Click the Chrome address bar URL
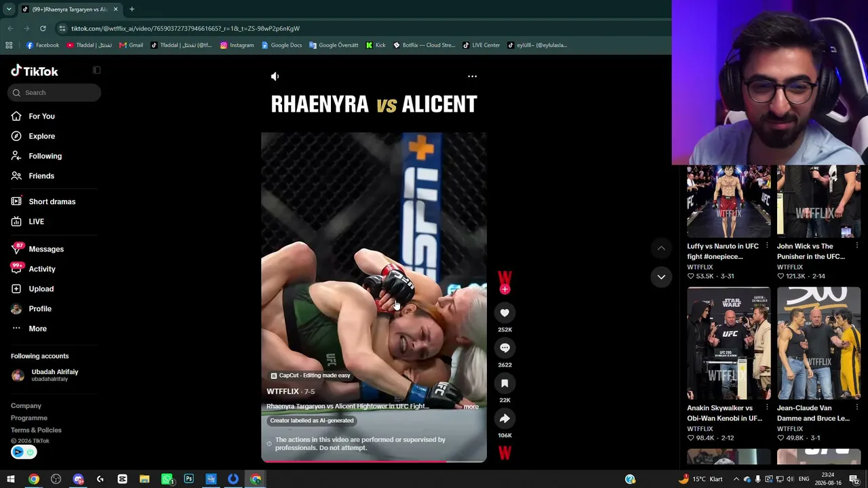This screenshot has height=488, width=868. tap(185, 28)
